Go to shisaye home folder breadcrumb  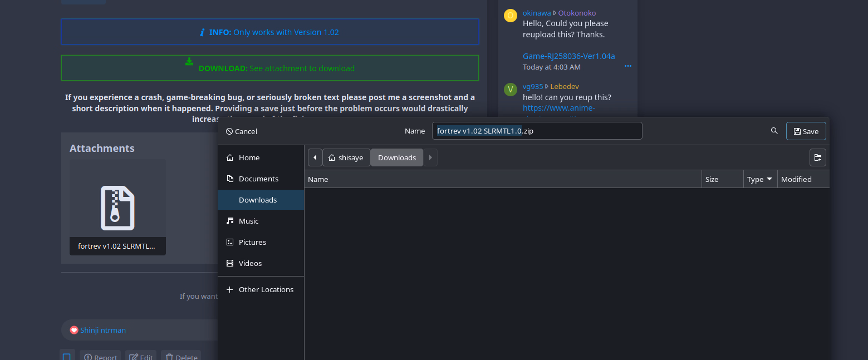tap(346, 157)
